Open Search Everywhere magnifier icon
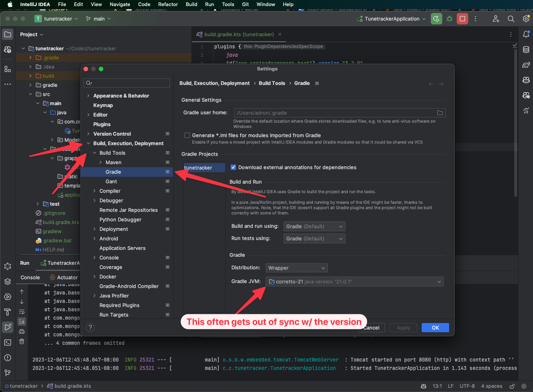 [x=511, y=19]
